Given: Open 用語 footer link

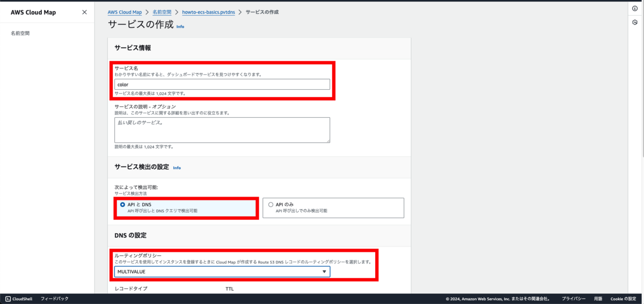Looking at the screenshot, I should pos(598,299).
